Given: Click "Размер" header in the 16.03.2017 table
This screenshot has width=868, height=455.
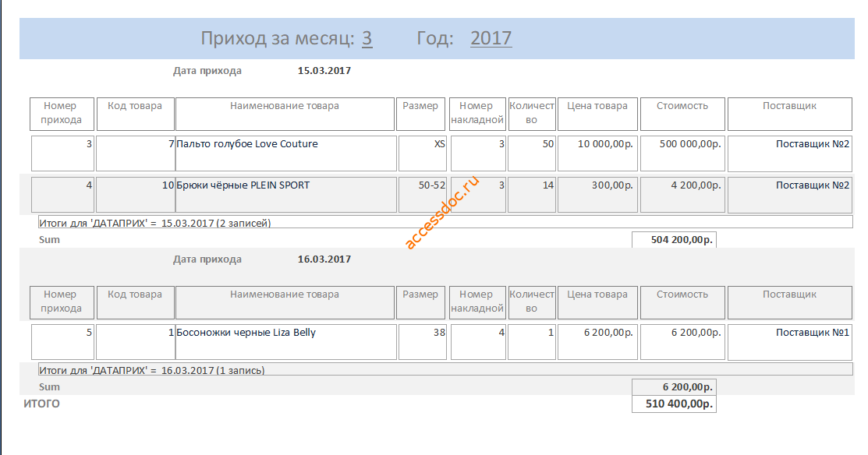Looking at the screenshot, I should 420,302.
